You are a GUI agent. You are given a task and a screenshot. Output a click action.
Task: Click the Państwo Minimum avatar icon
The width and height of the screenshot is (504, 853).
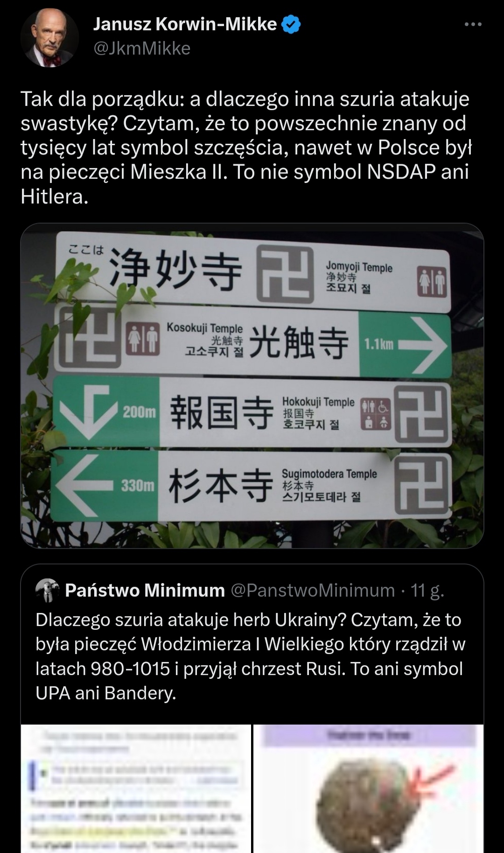(x=47, y=591)
